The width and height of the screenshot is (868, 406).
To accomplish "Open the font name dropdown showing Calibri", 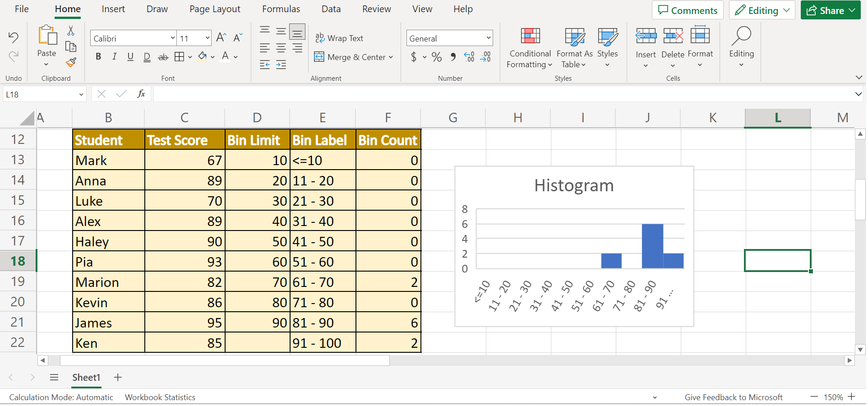I will pos(133,38).
